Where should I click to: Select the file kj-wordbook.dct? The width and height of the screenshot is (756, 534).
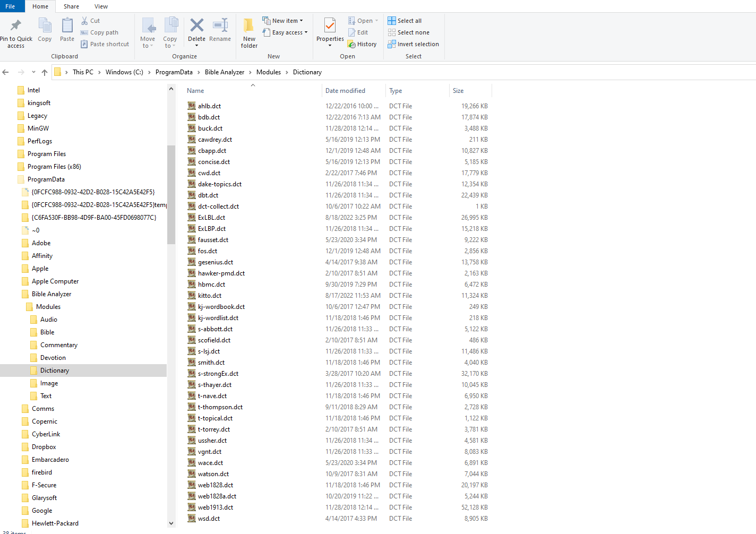[x=221, y=307]
